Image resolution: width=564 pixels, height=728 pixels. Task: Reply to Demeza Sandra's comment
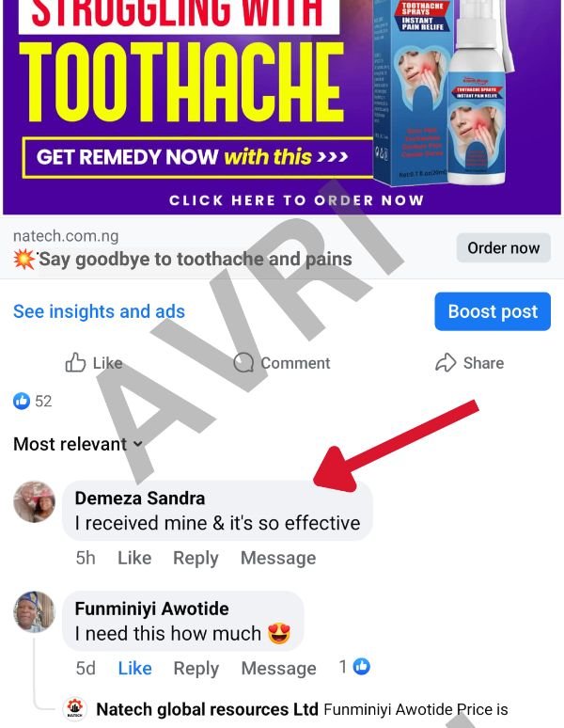coord(196,558)
